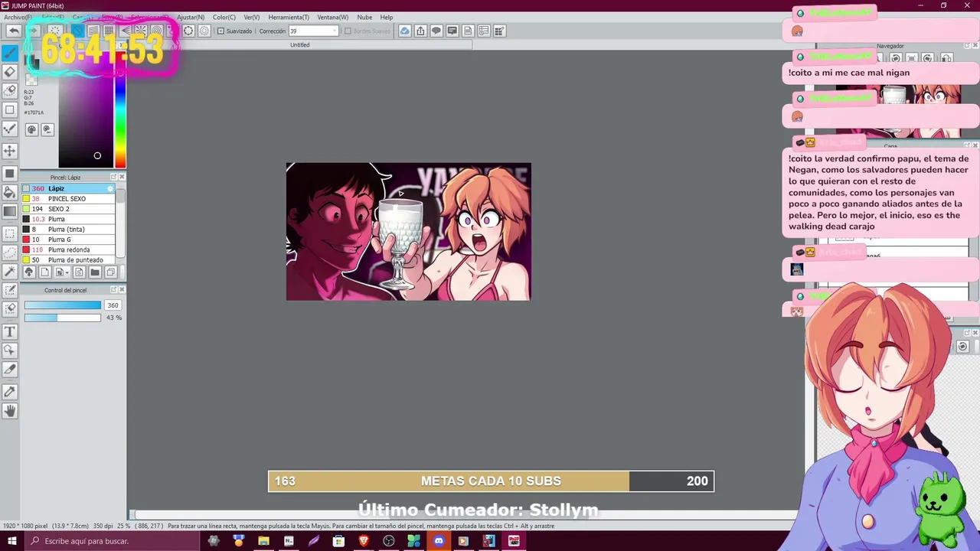Open the Nube menu
This screenshot has width=980, height=551.
point(364,17)
